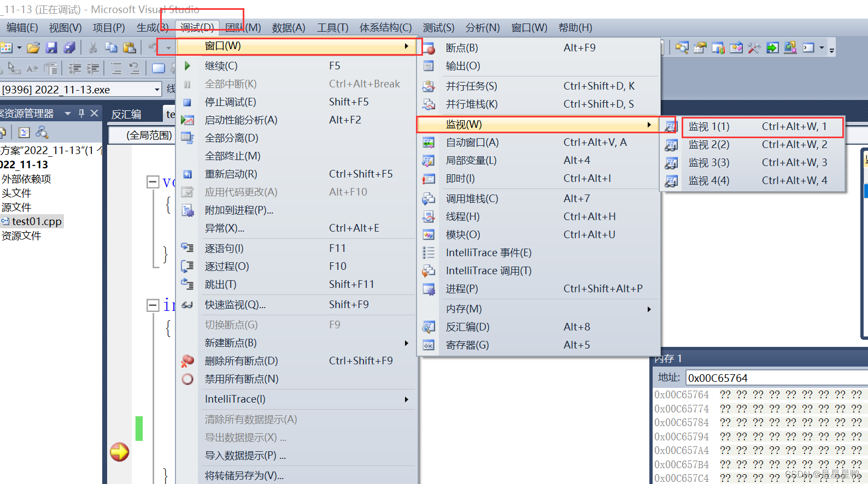This screenshot has height=484, width=868.
Task: Open the 帮助(H) menu
Action: point(576,28)
